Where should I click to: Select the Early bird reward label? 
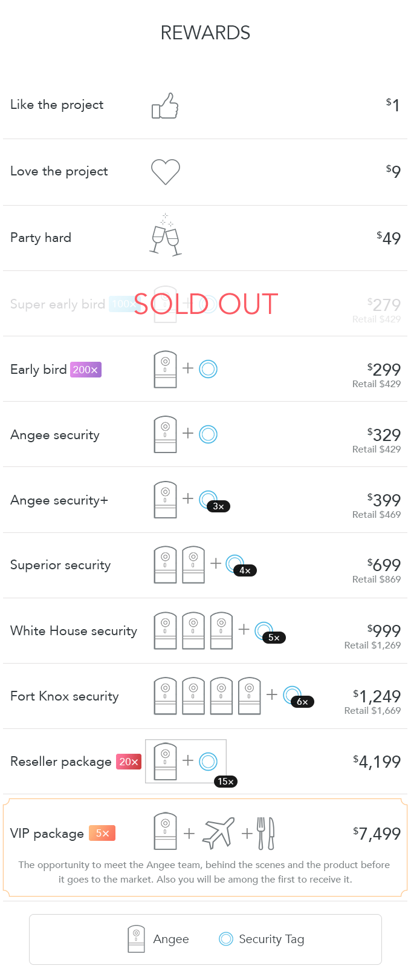pyautogui.click(x=39, y=370)
